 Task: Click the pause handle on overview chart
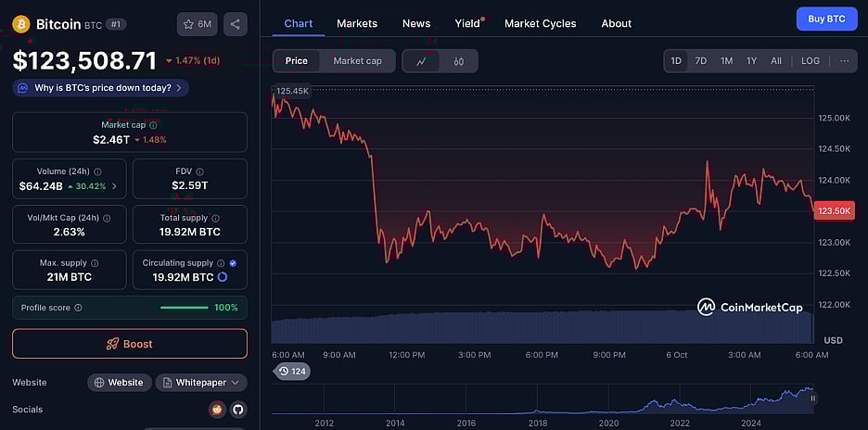coord(813,398)
